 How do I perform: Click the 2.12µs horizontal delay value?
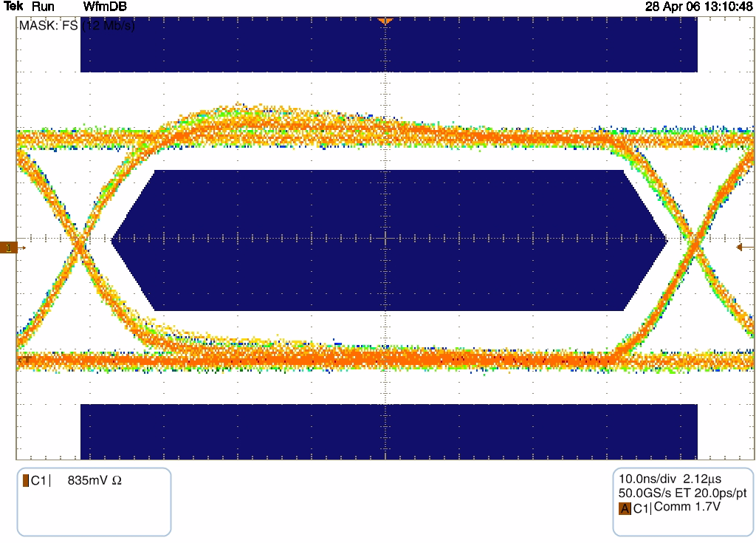point(701,479)
